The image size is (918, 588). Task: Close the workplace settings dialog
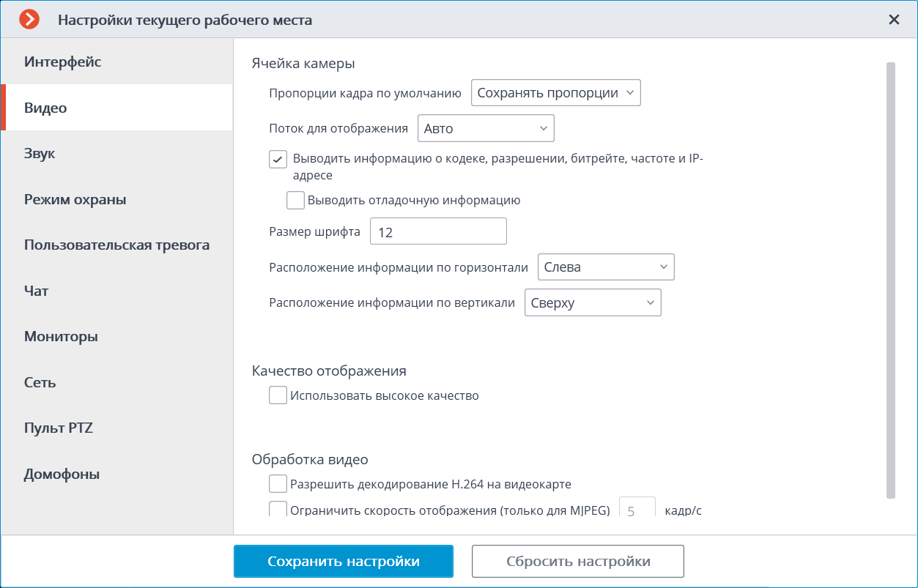coord(894,20)
